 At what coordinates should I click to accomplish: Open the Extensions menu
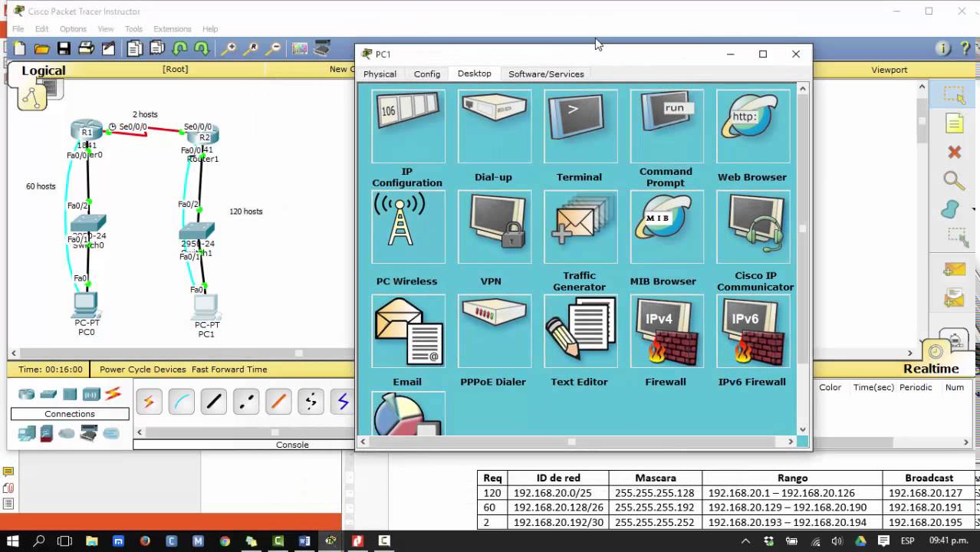pos(173,29)
